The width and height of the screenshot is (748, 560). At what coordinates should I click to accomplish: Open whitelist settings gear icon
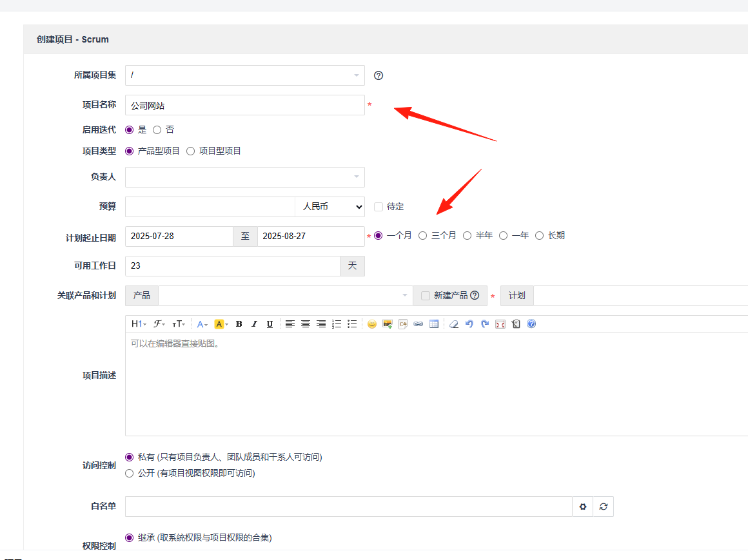(x=582, y=507)
